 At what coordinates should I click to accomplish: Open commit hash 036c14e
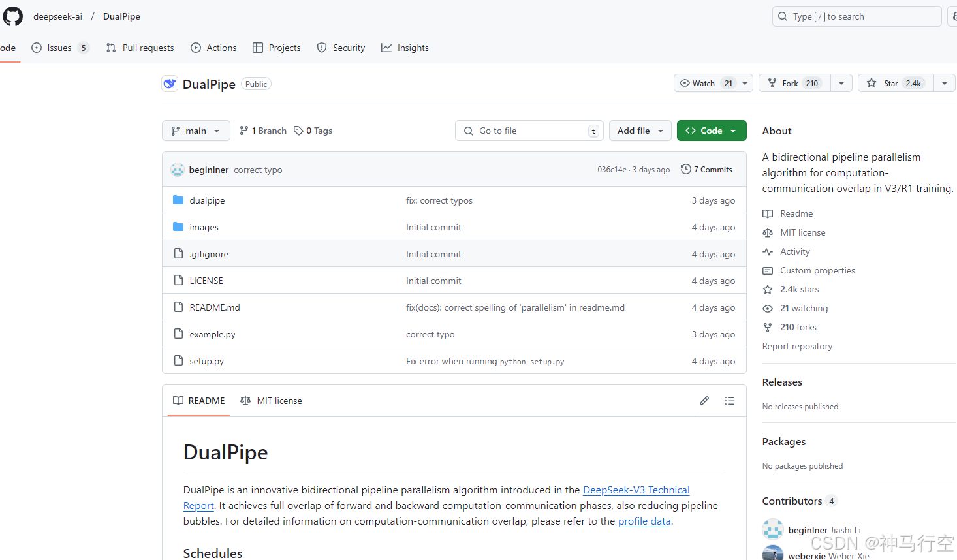pos(612,170)
